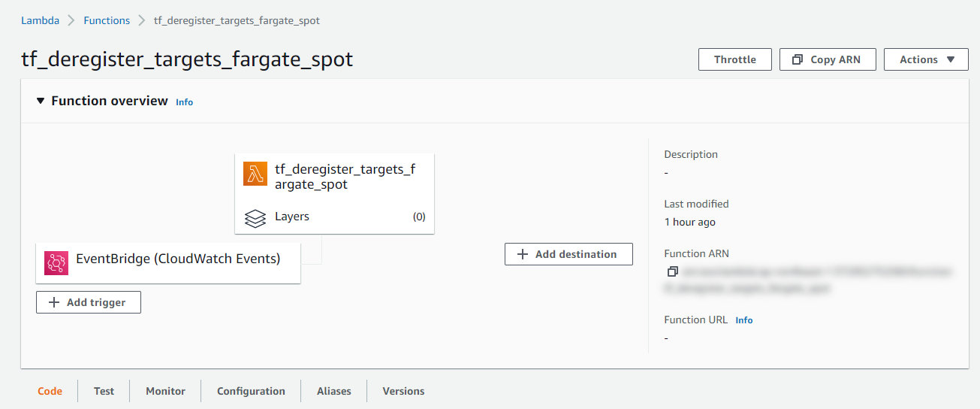Click the tf_deregister_targets_fargate_spot breadcrumb text
The image size is (980, 409).
pyautogui.click(x=237, y=20)
